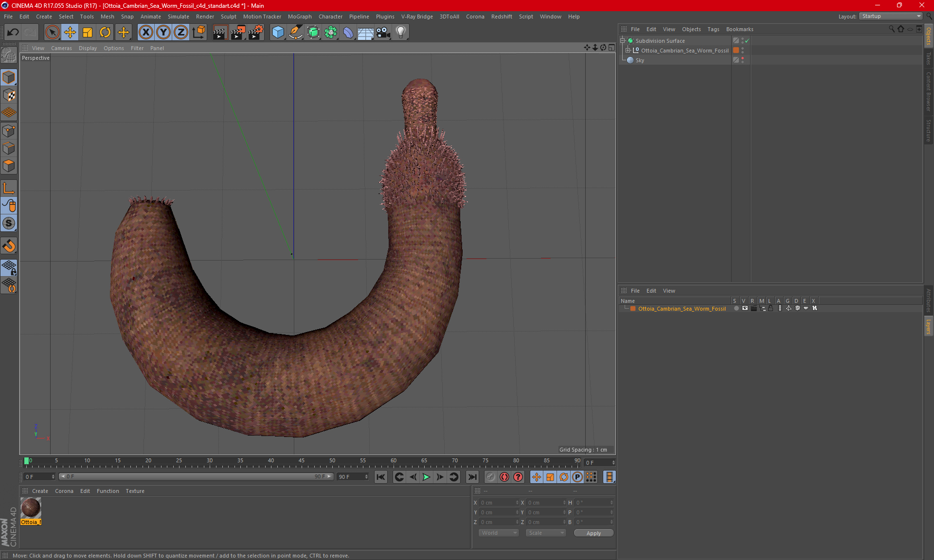Open the Layout Startup dropdown
This screenshot has height=560, width=934.
click(x=891, y=16)
